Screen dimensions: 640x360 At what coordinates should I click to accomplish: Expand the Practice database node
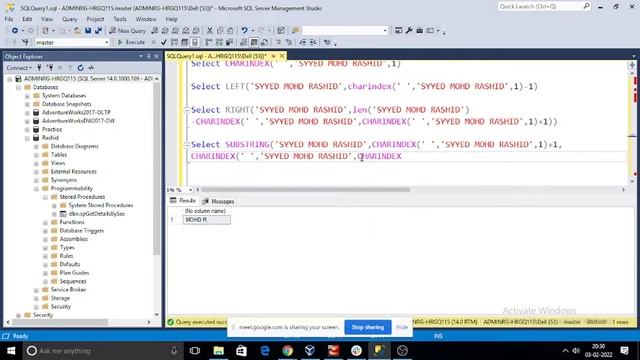coord(27,129)
